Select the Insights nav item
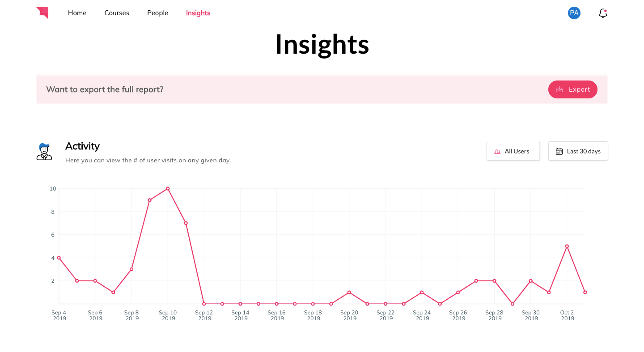Viewport: 644px width, 352px height. (x=198, y=13)
